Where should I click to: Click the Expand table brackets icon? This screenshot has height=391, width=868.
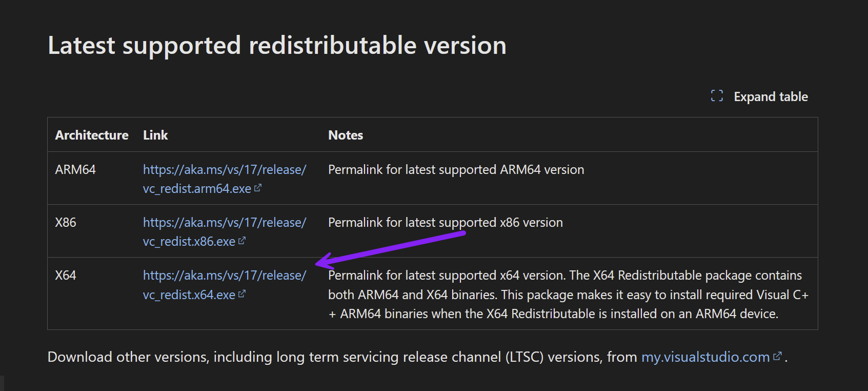[x=717, y=96]
